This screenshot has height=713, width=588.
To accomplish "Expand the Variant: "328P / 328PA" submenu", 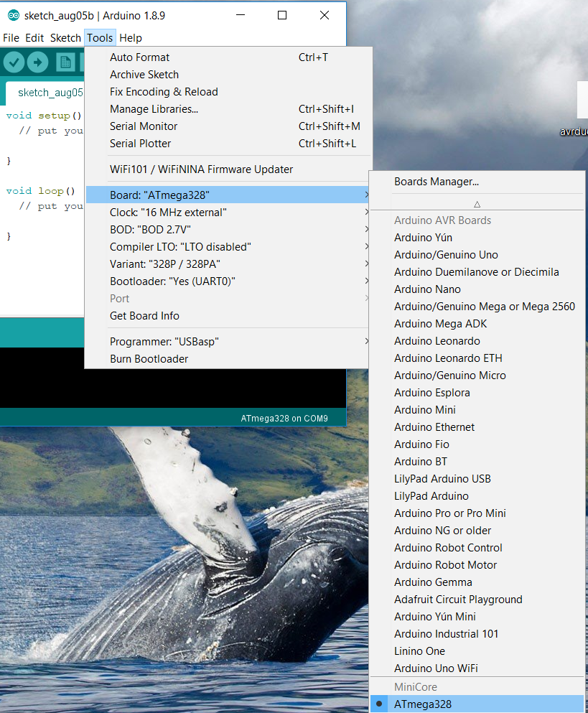I will click(227, 264).
